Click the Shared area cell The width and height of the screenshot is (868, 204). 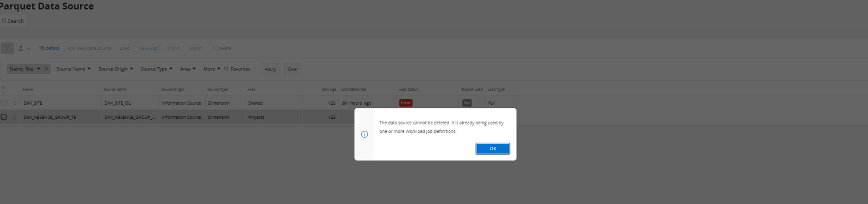(x=256, y=103)
